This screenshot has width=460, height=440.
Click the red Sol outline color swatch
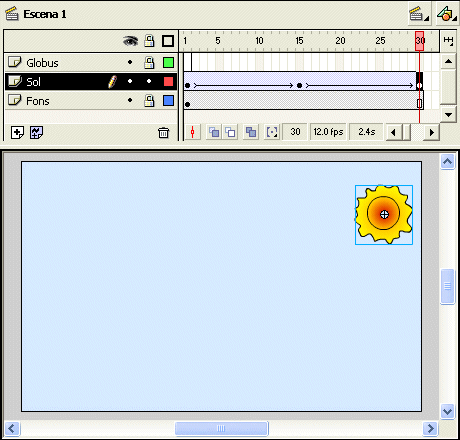pos(168,81)
